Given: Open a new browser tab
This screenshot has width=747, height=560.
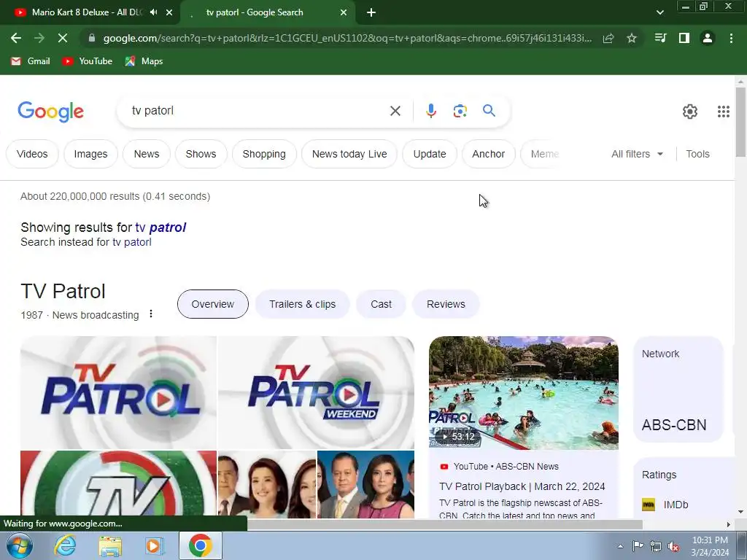Looking at the screenshot, I should (371, 12).
